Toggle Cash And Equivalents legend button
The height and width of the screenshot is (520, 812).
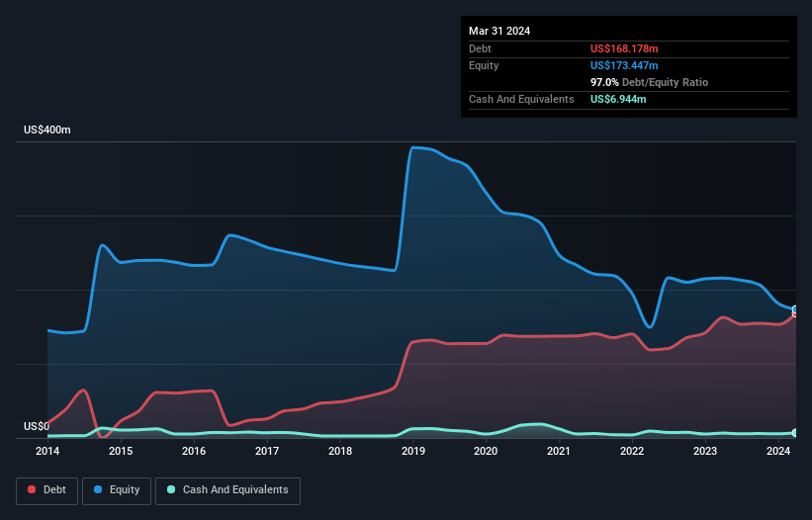(x=227, y=490)
